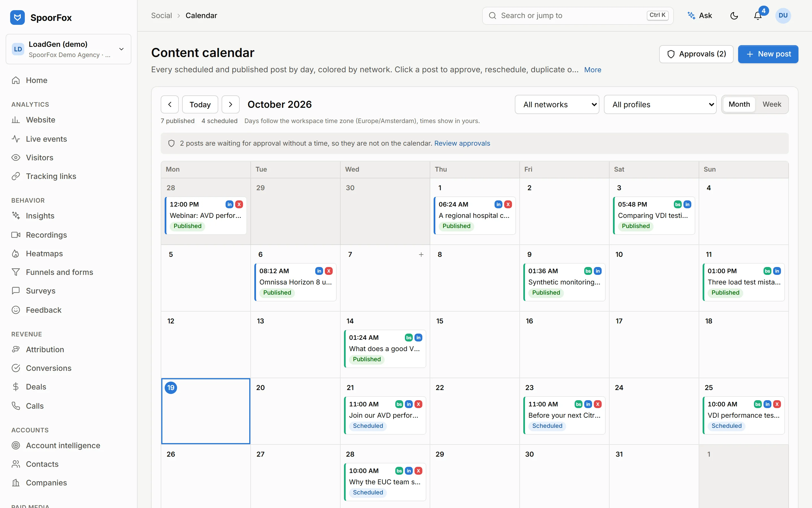The width and height of the screenshot is (812, 508).
Task: Open Approvals (2) button
Action: pyautogui.click(x=696, y=54)
